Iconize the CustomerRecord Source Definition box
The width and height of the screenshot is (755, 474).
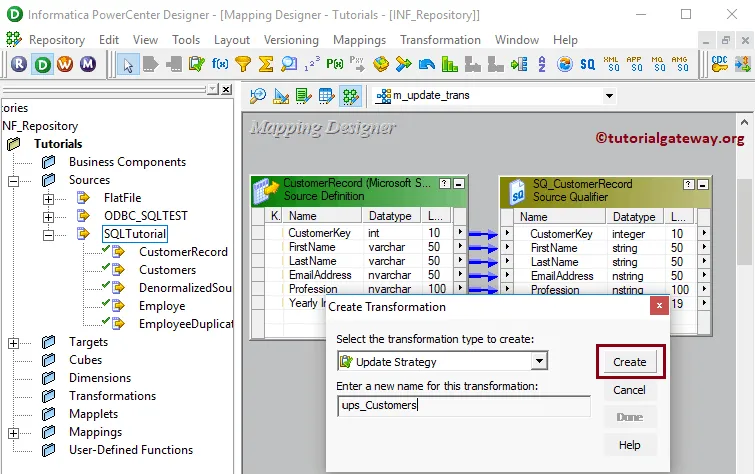459,184
